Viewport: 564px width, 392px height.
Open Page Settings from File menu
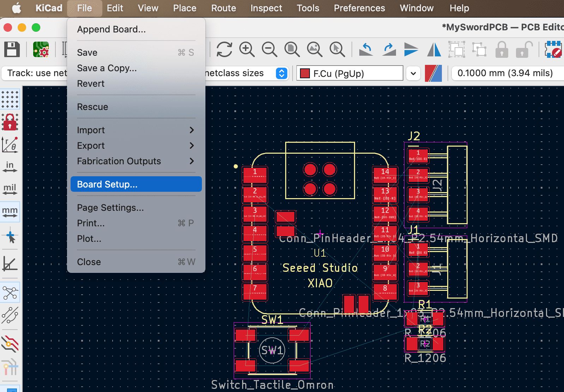point(136,208)
